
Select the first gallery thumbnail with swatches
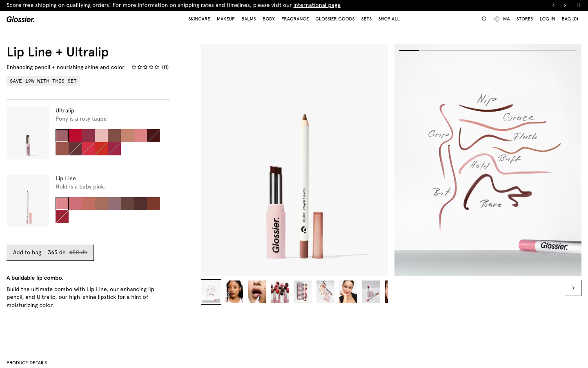tap(211, 292)
